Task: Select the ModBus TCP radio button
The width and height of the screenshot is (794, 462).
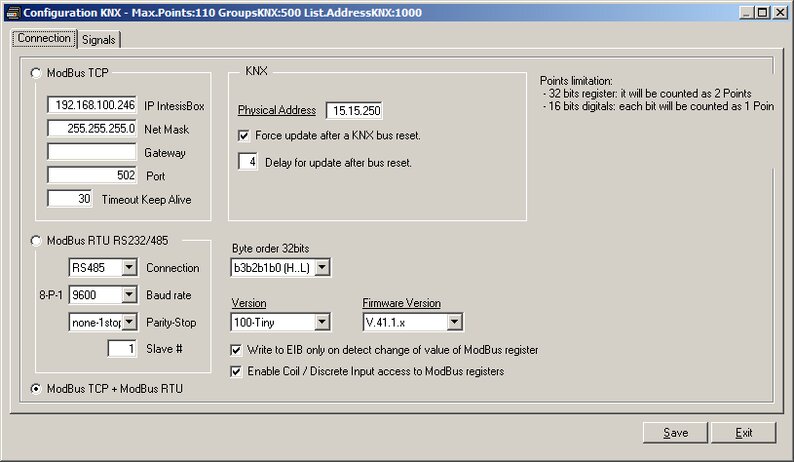Action: pyautogui.click(x=38, y=72)
